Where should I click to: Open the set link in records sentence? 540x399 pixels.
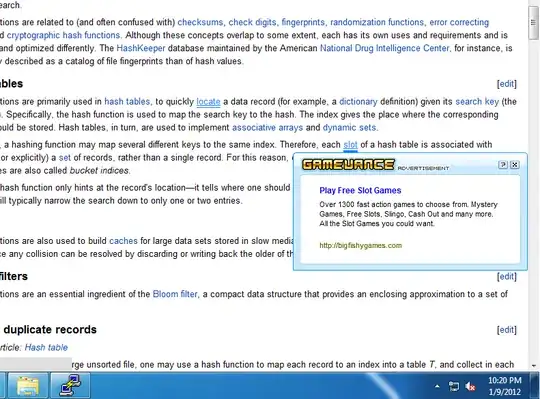point(64,158)
